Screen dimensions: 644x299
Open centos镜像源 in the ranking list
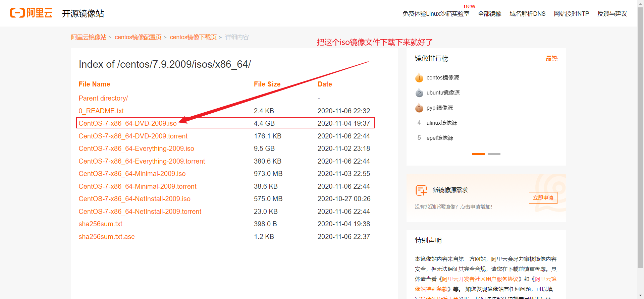point(443,78)
